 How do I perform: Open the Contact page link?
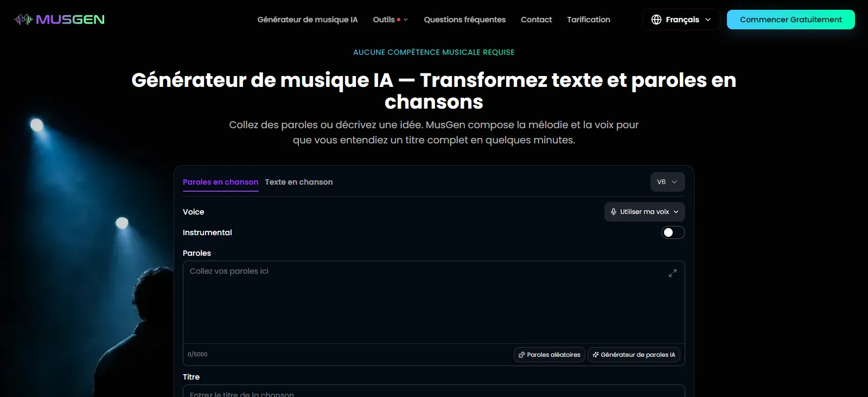point(537,20)
